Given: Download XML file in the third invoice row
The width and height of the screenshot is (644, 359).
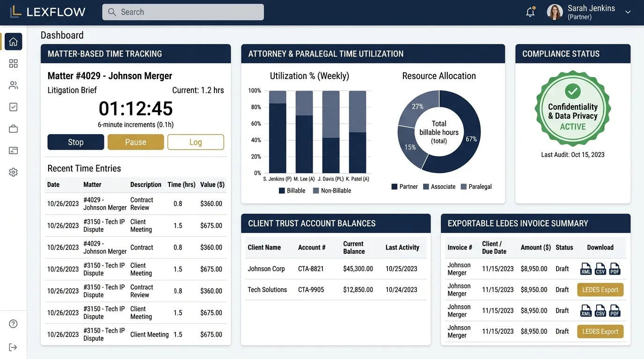Looking at the screenshot, I should (586, 310).
